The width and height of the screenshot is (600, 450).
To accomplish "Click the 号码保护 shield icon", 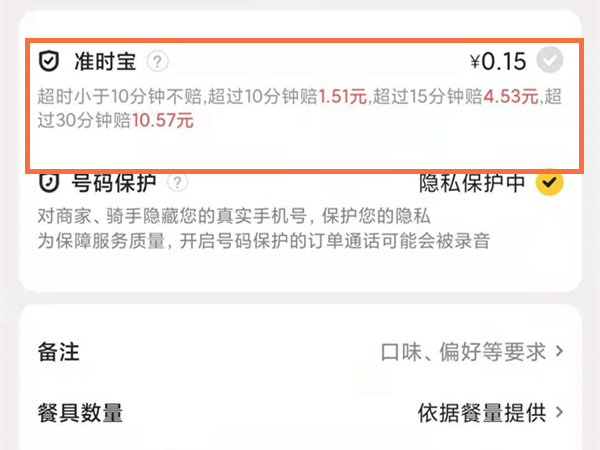I will (x=49, y=183).
